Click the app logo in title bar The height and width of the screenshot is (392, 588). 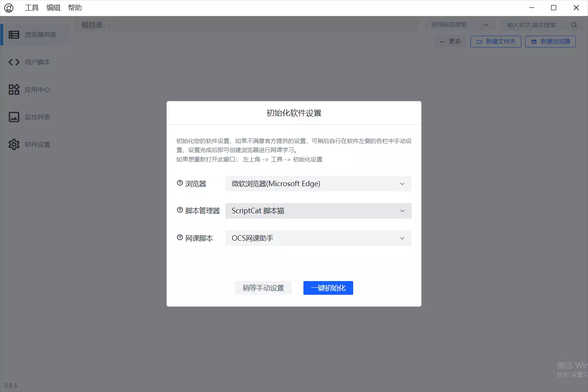(x=9, y=8)
